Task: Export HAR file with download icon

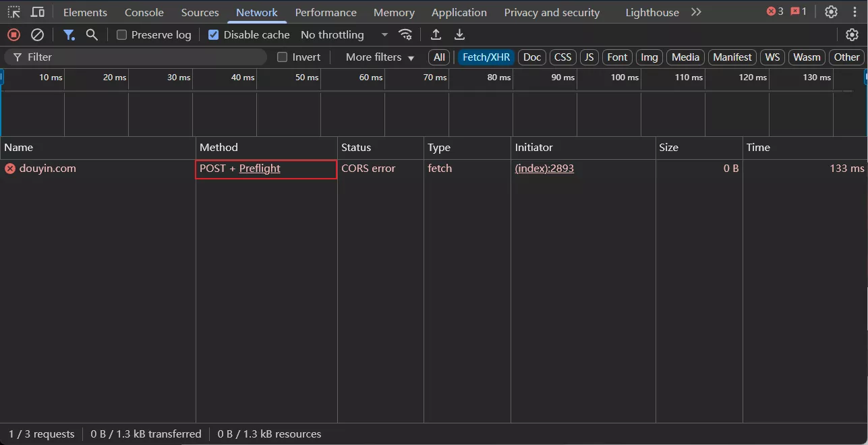Action: (459, 34)
